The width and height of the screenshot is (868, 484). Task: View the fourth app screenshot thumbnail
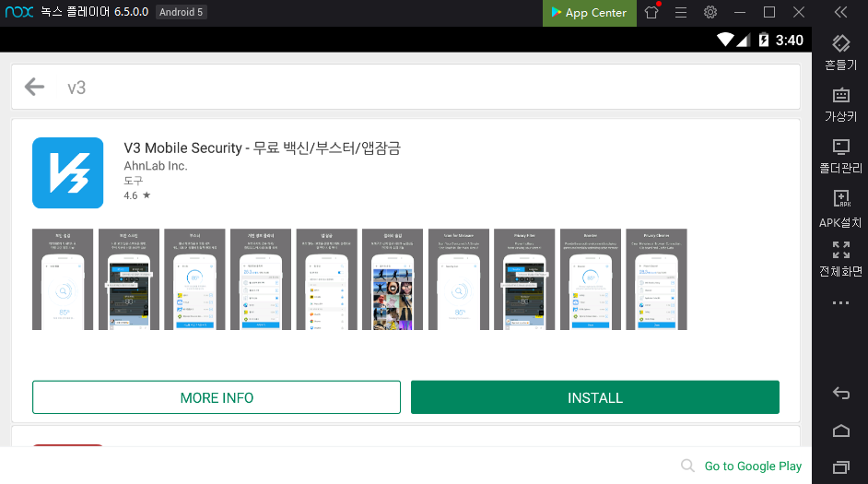[x=261, y=279]
